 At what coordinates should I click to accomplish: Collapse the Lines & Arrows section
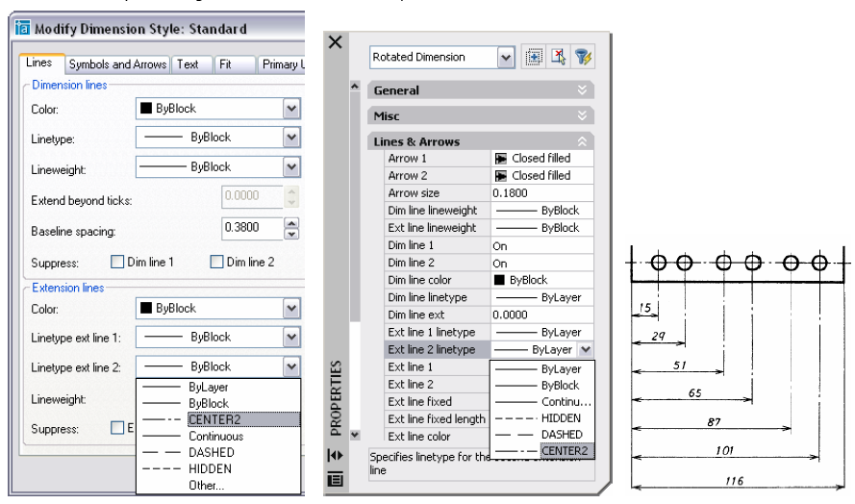tap(583, 141)
